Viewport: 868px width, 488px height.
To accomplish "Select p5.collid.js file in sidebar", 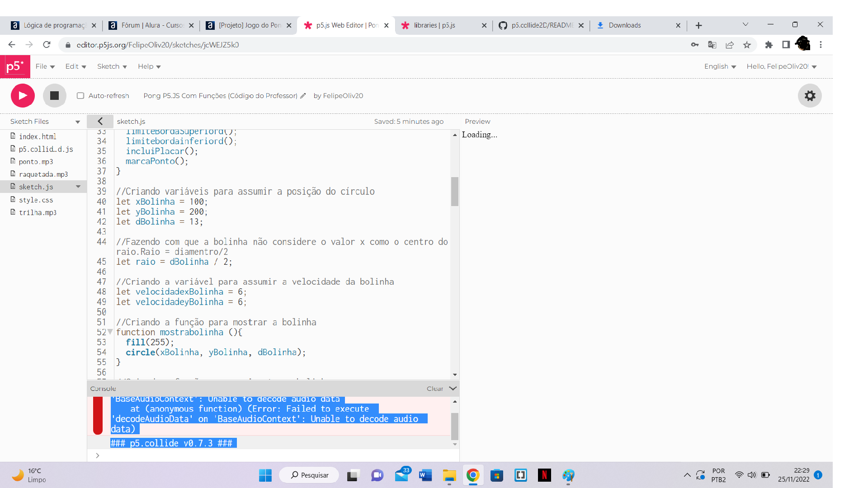I will click(x=45, y=149).
